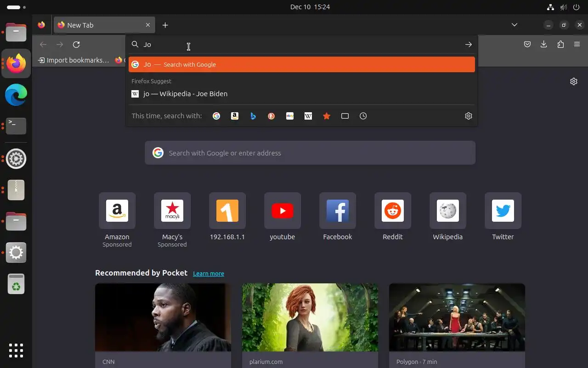The height and width of the screenshot is (368, 588).
Task: Open the Archive Manager from the dock
Action: tap(16, 190)
